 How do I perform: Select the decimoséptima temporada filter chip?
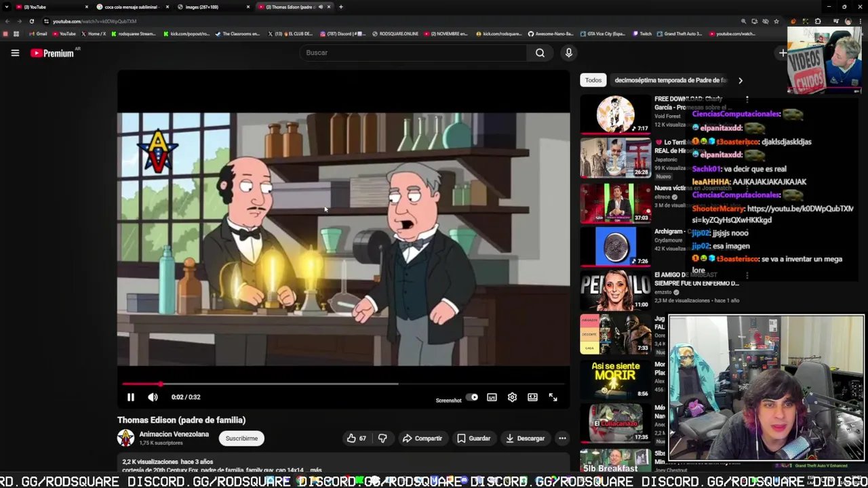pos(670,80)
